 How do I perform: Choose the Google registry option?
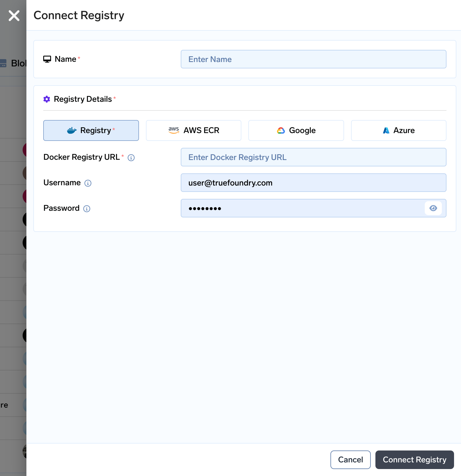[296, 130]
